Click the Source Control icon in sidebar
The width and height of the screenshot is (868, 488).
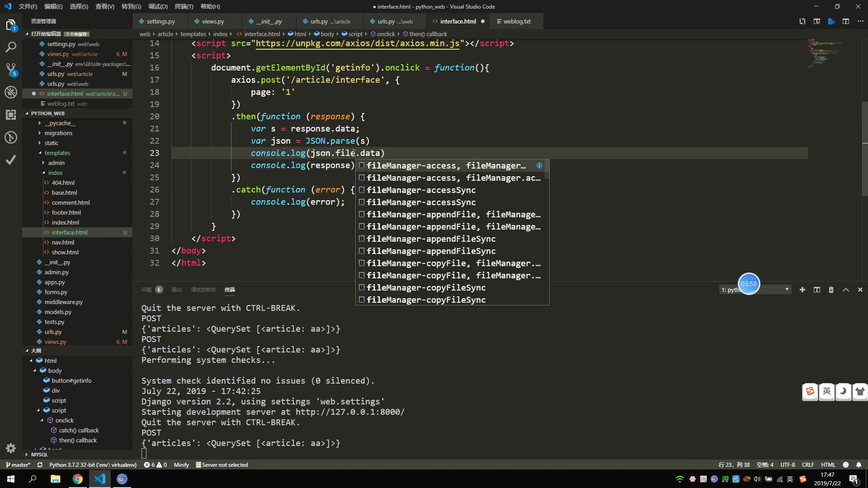[x=12, y=71]
